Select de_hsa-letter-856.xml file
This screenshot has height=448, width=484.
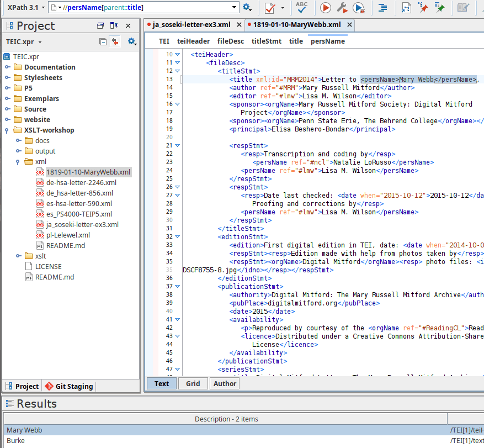pyautogui.click(x=79, y=193)
